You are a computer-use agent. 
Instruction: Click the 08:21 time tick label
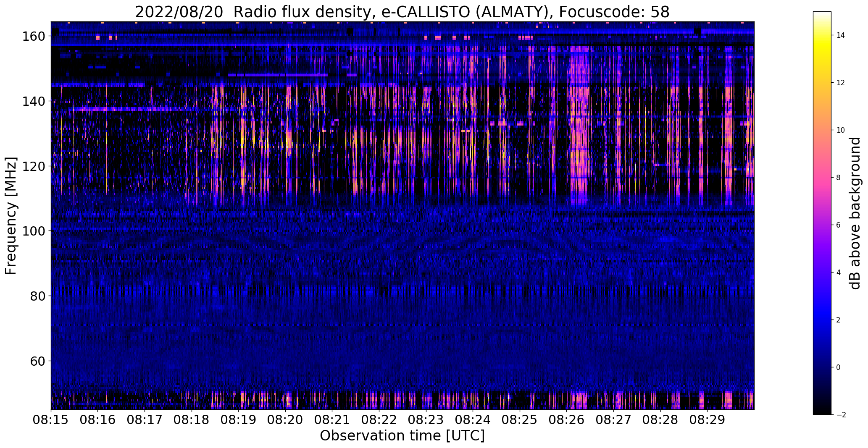pyautogui.click(x=332, y=420)
